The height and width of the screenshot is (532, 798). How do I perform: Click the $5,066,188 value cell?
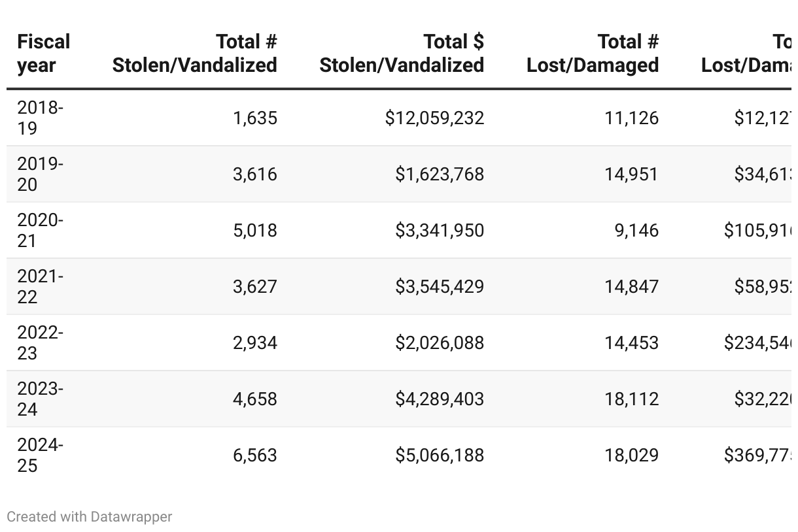pos(440,455)
